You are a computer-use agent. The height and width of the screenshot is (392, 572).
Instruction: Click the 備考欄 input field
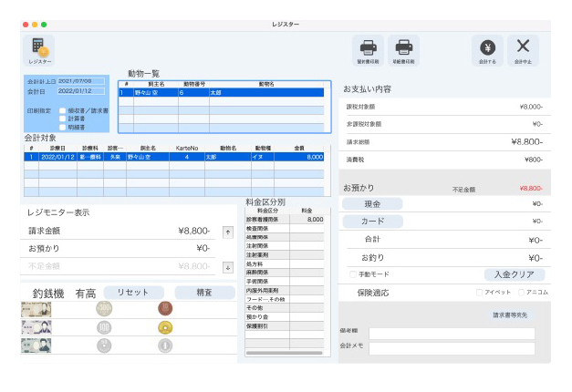point(452,333)
